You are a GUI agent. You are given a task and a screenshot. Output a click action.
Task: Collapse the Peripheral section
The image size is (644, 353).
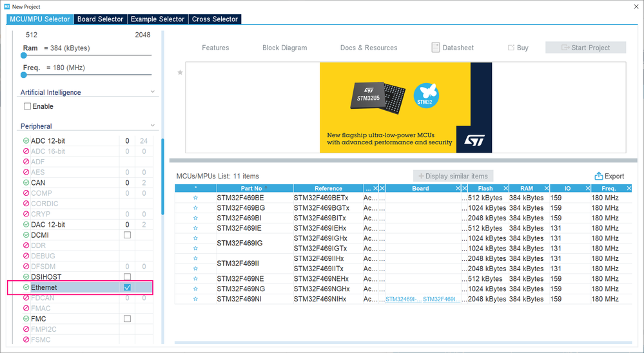[x=152, y=126]
